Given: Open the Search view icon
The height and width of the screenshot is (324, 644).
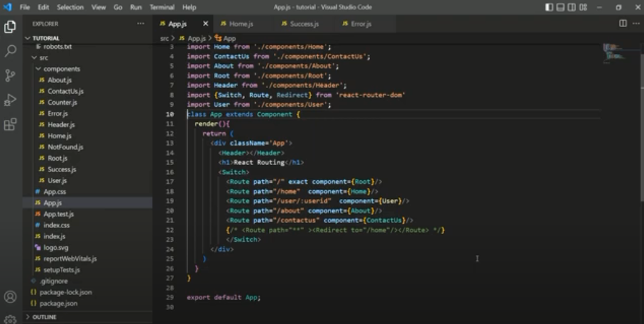Looking at the screenshot, I should click(x=10, y=51).
